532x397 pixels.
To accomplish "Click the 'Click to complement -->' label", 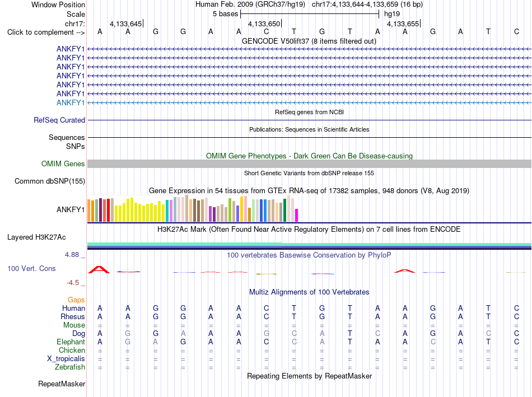I will [x=46, y=32].
